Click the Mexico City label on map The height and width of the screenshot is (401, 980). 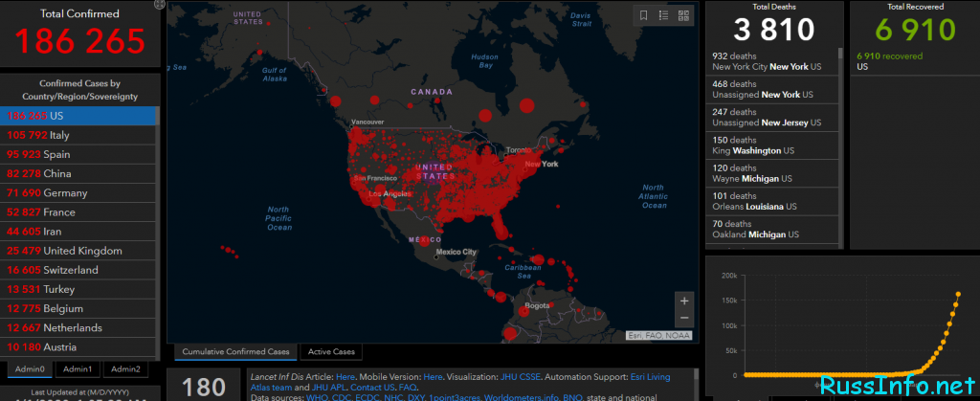(456, 252)
